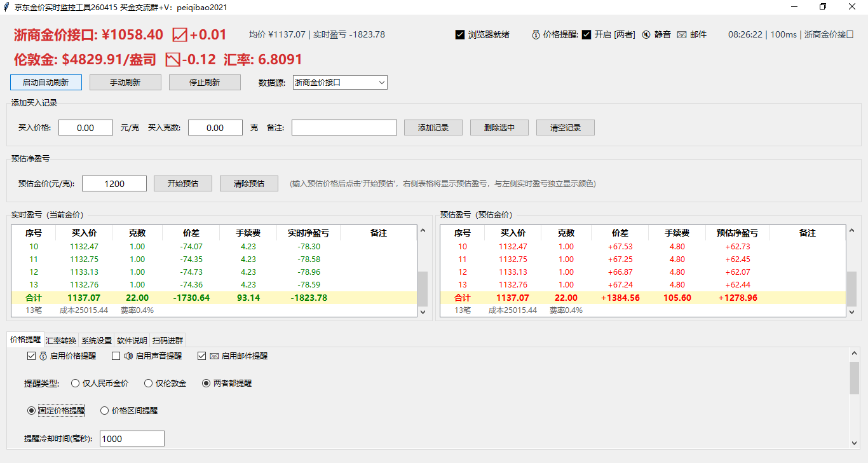Screen dimensions: 868x463
Task: Click the envelope icon next to 邮件 in top bar
Action: tap(681, 35)
